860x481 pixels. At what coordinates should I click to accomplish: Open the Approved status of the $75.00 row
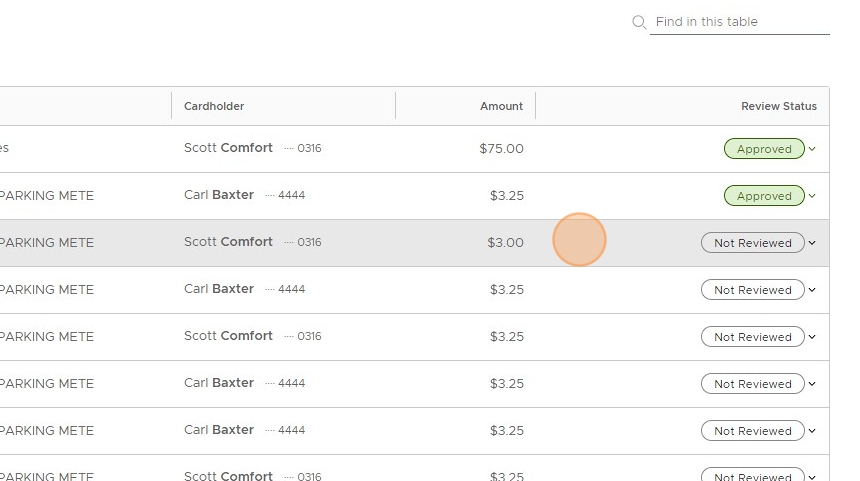tap(764, 149)
